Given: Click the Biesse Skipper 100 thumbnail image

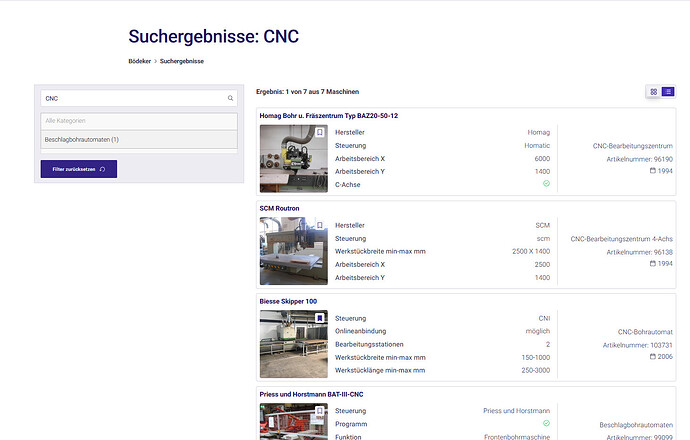Looking at the screenshot, I should point(294,344).
